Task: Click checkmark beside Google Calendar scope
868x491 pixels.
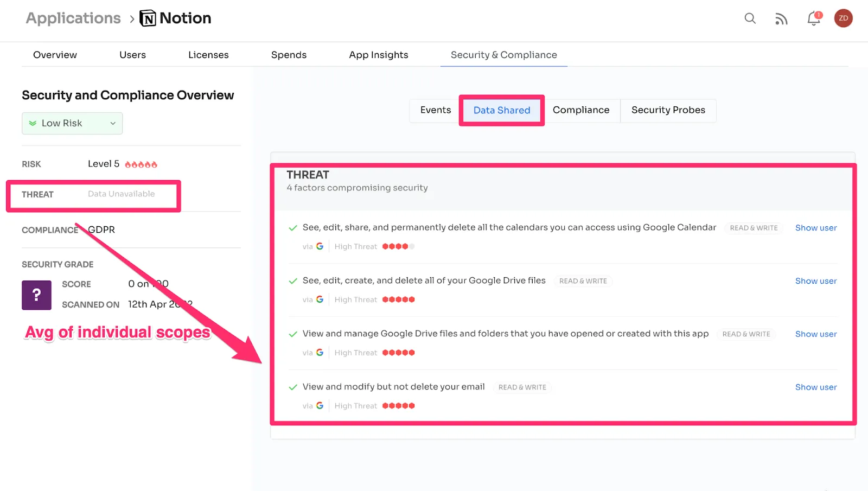Action: click(x=293, y=228)
